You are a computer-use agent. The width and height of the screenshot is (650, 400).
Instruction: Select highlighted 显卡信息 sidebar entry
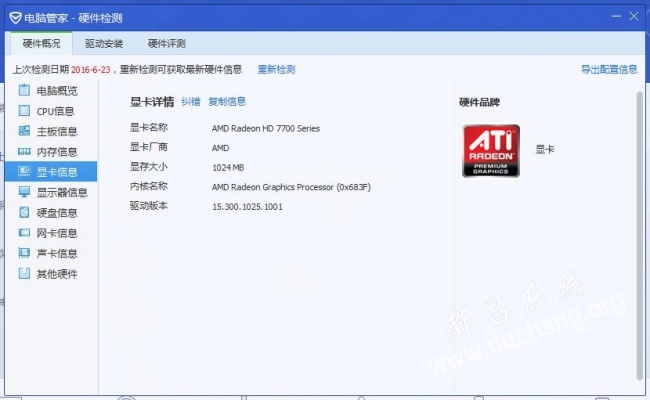(x=51, y=172)
